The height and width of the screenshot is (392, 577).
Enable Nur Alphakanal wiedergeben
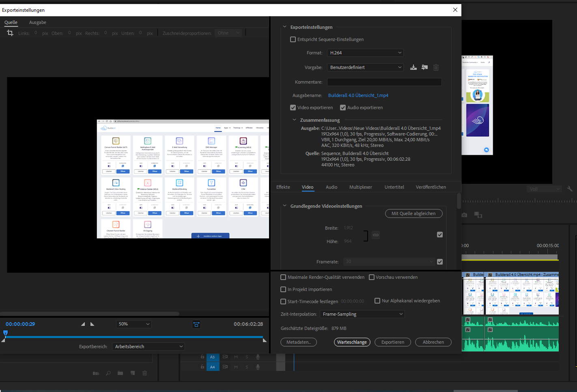point(377,301)
